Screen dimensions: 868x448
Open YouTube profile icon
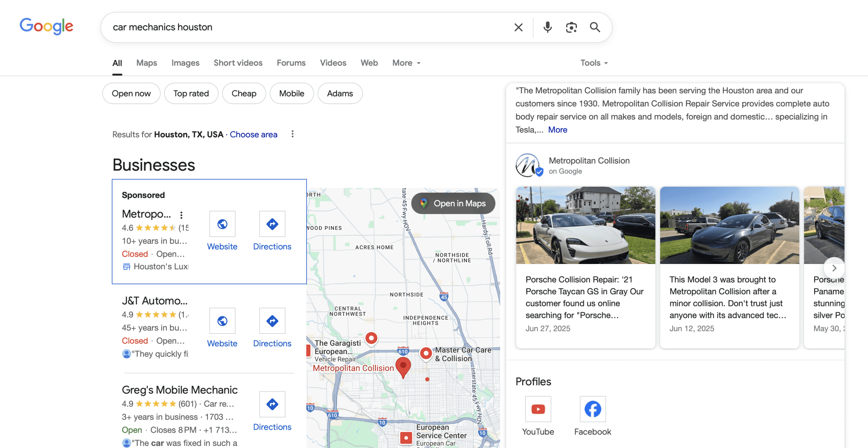tap(538, 409)
